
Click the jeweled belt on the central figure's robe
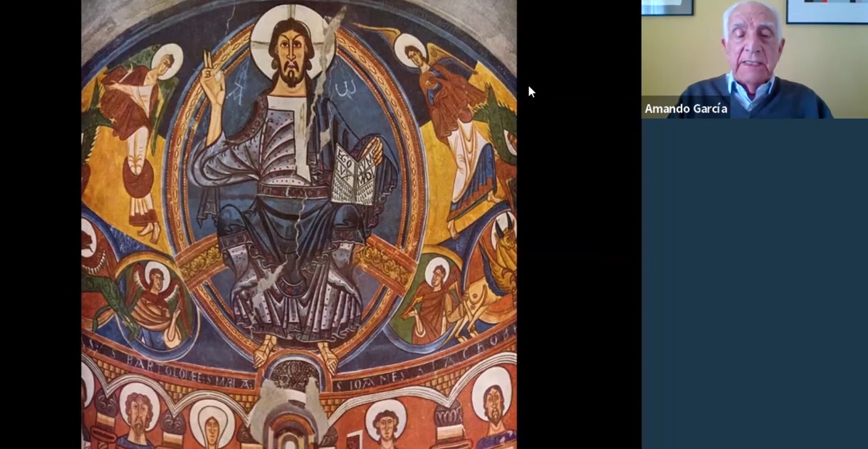(x=285, y=192)
